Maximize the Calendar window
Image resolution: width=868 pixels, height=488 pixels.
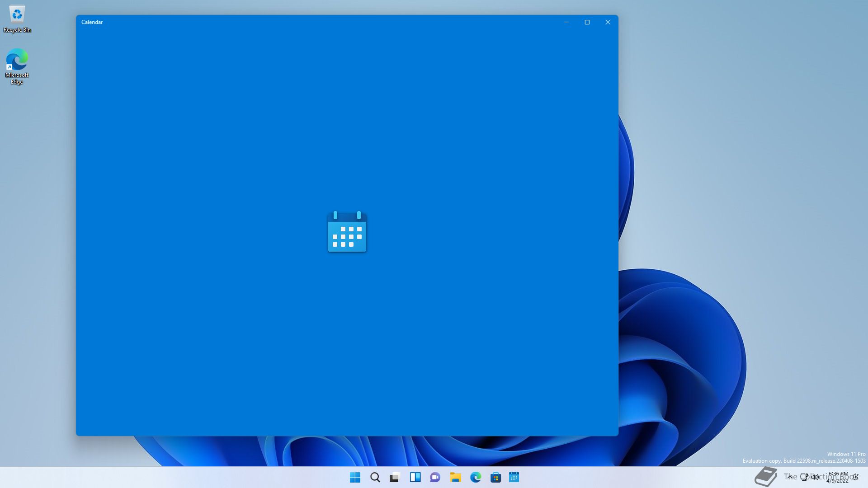tap(587, 22)
